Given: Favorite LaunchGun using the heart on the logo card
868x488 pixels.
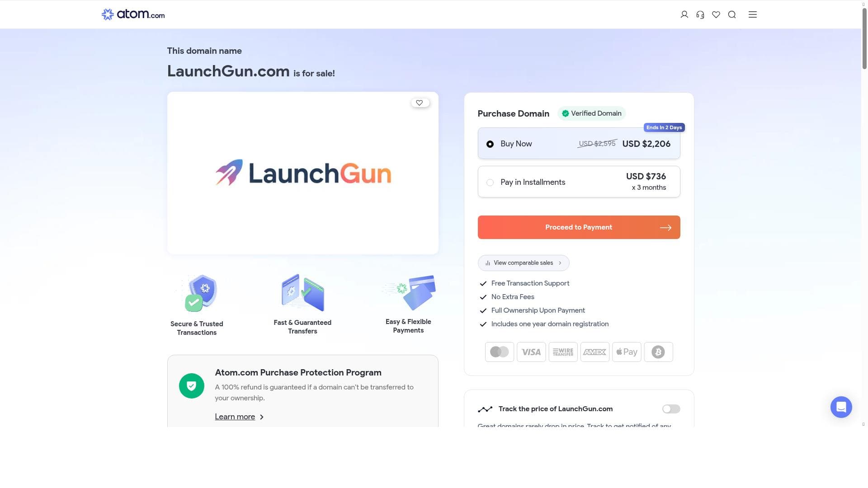Looking at the screenshot, I should click(420, 103).
